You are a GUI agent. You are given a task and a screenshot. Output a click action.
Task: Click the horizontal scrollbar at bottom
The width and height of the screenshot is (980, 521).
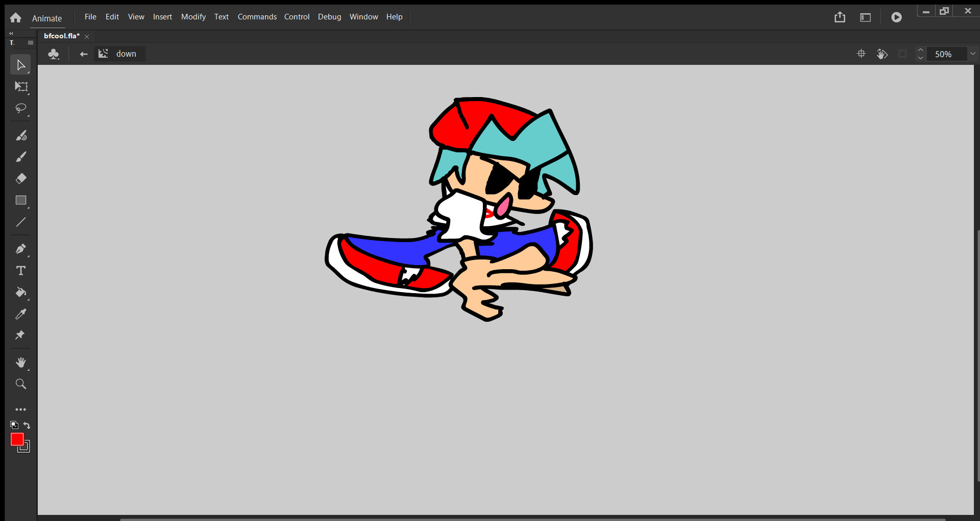[532, 519]
